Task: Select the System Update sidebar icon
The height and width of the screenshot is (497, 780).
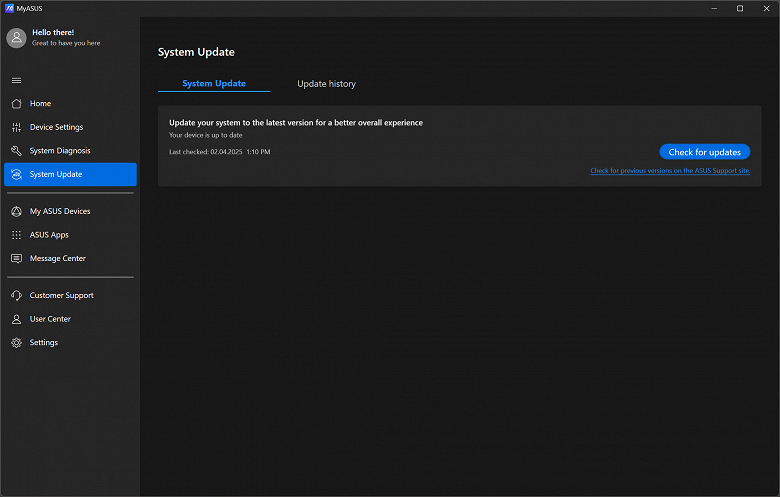Action: (16, 175)
